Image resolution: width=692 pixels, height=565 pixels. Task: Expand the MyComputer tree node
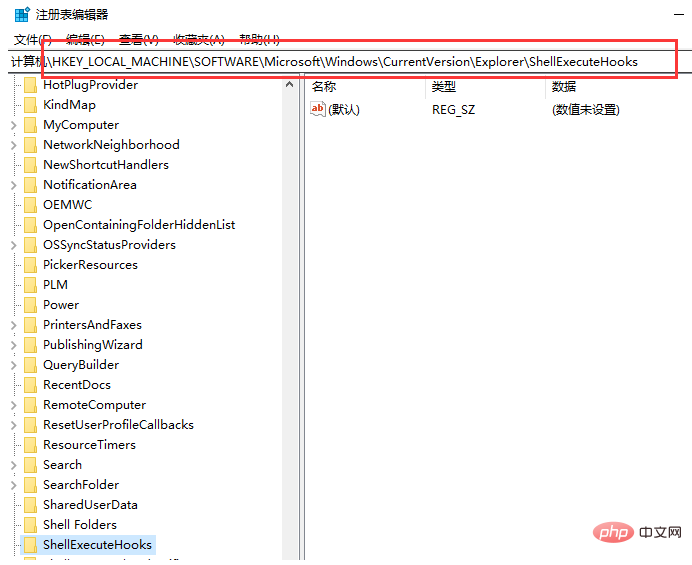pos(14,125)
